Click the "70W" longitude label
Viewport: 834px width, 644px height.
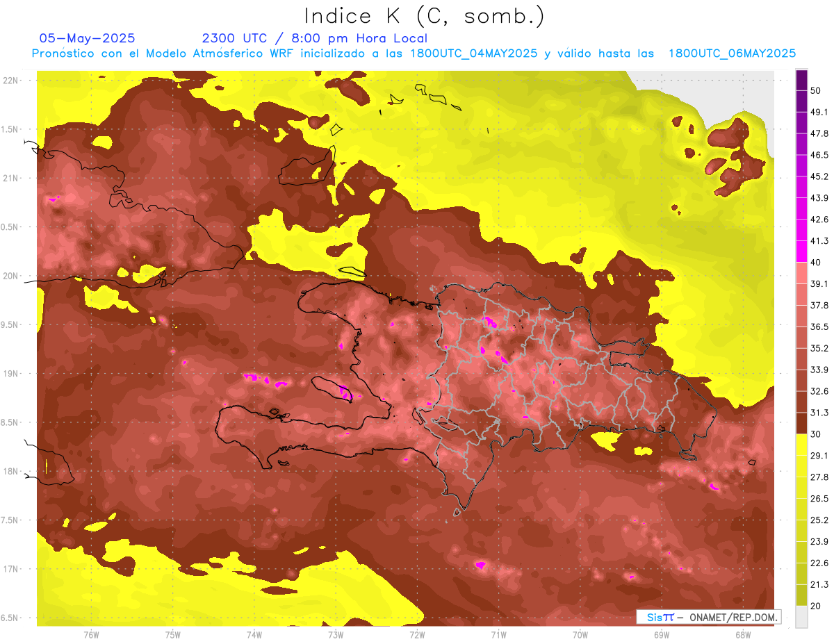(x=580, y=634)
